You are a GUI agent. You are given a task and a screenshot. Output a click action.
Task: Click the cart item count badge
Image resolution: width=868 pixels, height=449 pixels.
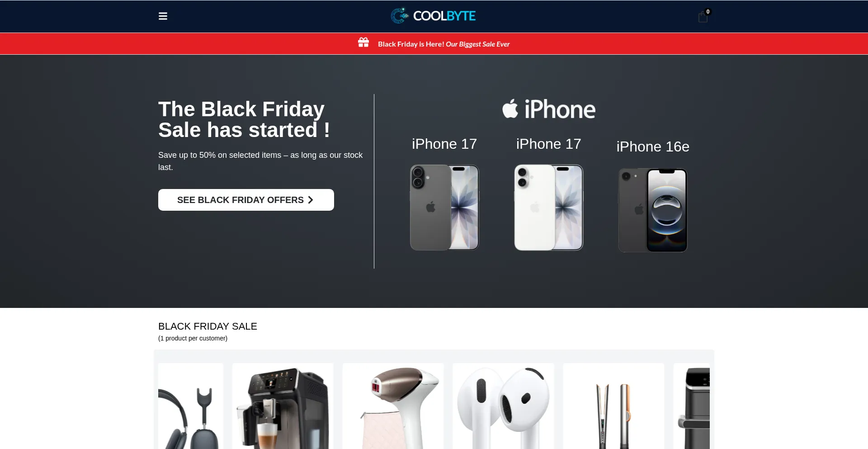point(708,12)
